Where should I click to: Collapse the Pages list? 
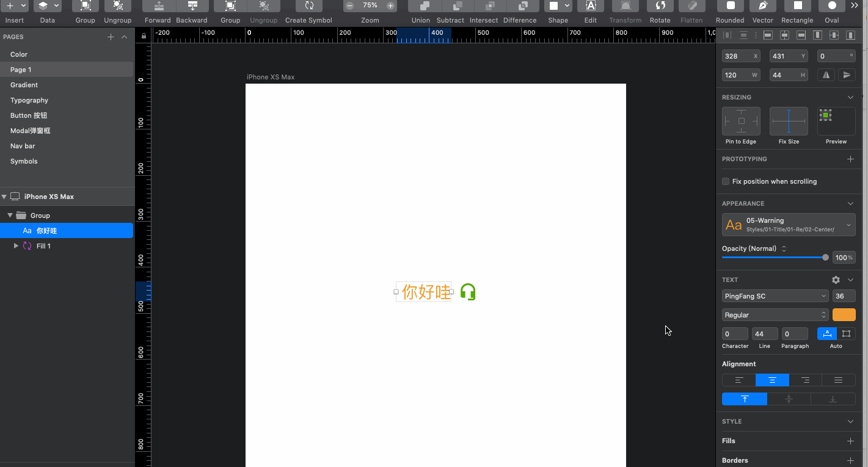click(x=125, y=37)
